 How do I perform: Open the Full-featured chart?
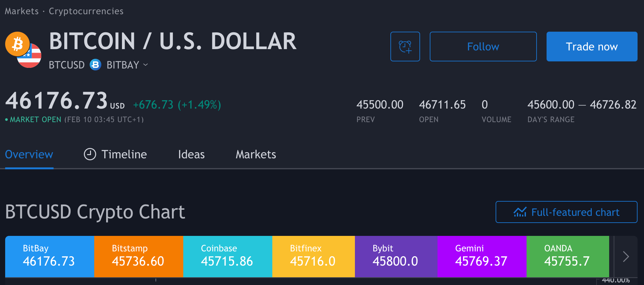[x=566, y=212]
